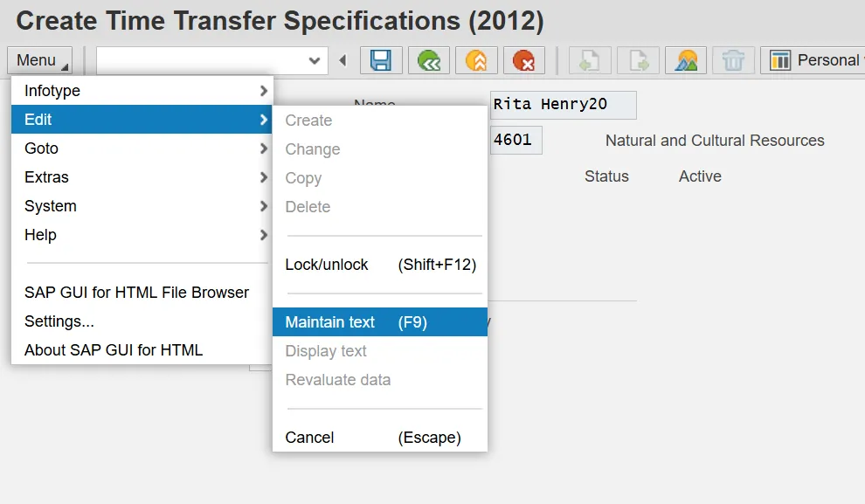Expand the Goto submenu
This screenshot has height=504, width=865.
pyautogui.click(x=142, y=148)
